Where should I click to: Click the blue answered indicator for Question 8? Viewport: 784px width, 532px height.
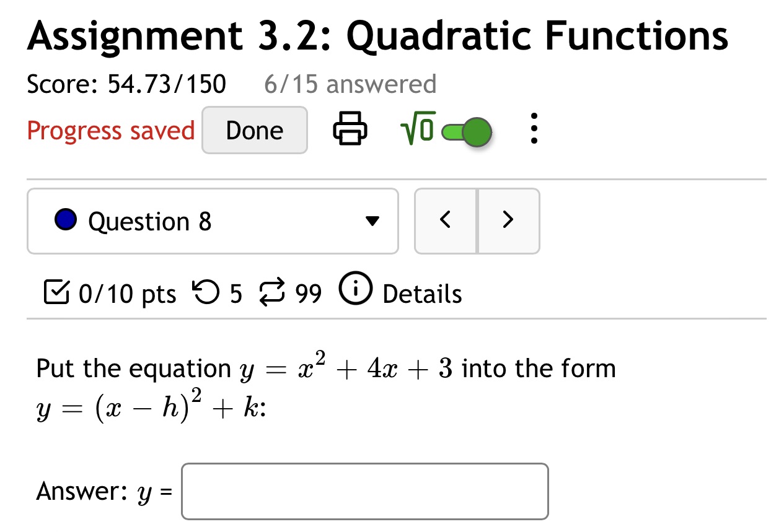(x=64, y=220)
